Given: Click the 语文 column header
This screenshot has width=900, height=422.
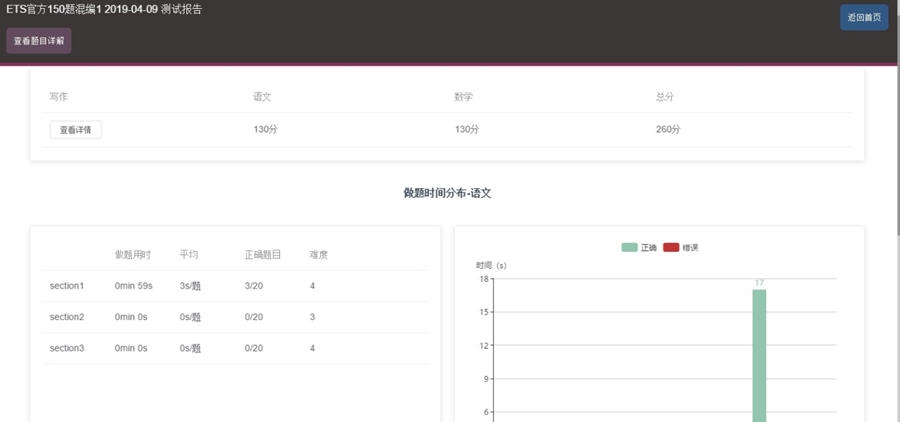Looking at the screenshot, I should click(x=263, y=97).
